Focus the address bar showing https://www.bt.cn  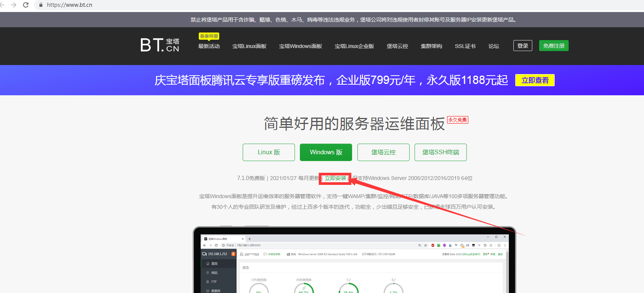coord(69,5)
